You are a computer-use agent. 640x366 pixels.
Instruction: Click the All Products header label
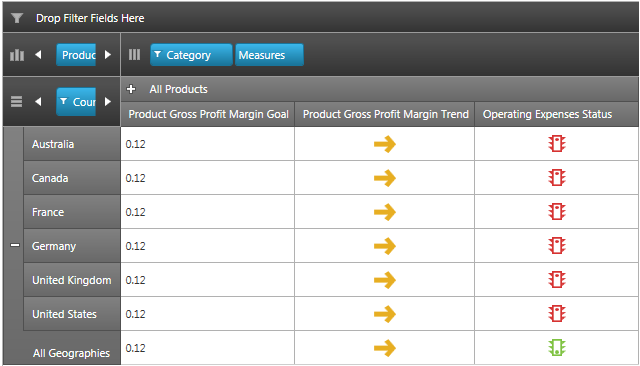coord(178,89)
